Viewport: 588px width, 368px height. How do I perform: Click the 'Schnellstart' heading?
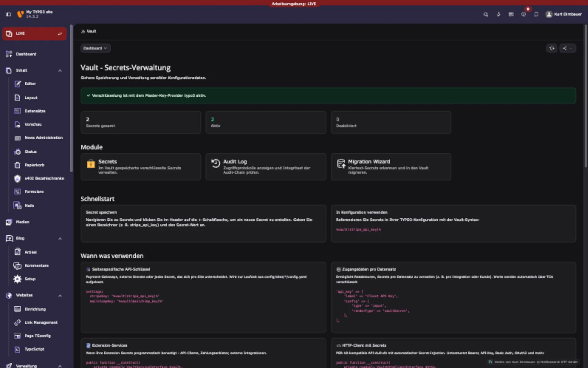(97, 199)
